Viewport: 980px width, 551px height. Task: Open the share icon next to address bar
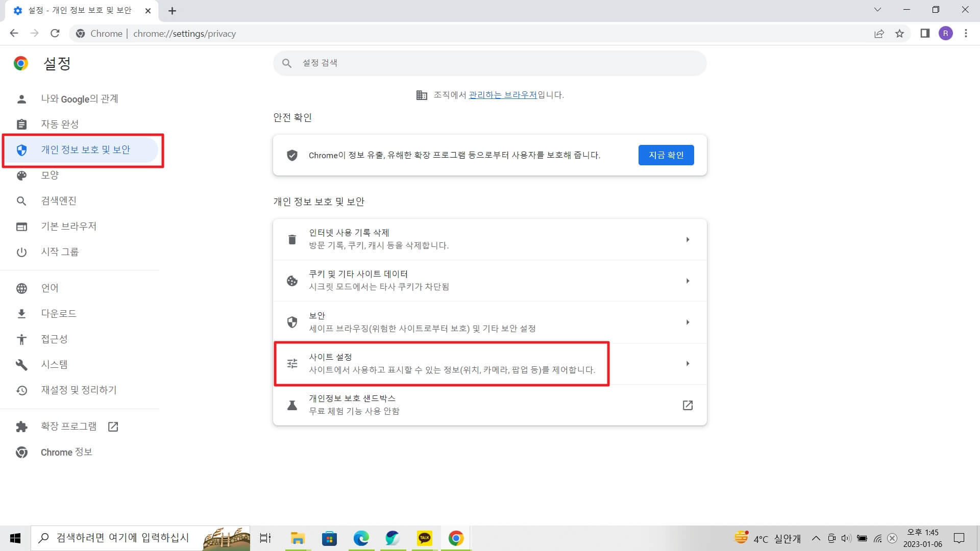879,33
